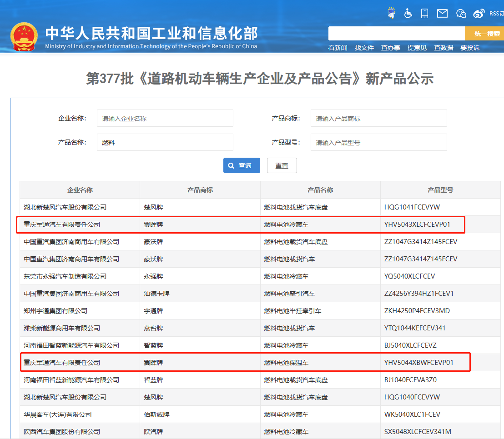
Task: Open the accessibility wheelchair icon
Action: (408, 13)
